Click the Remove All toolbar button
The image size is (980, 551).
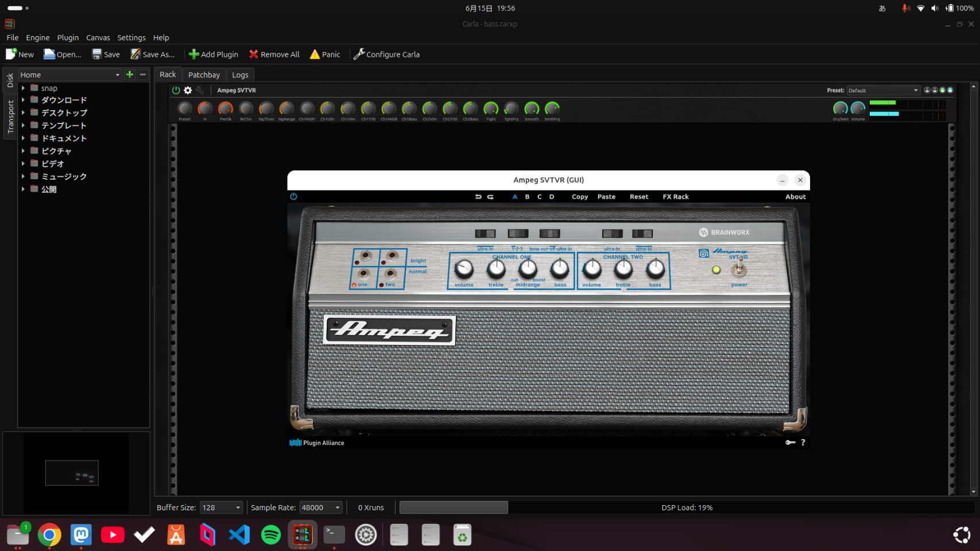(274, 55)
